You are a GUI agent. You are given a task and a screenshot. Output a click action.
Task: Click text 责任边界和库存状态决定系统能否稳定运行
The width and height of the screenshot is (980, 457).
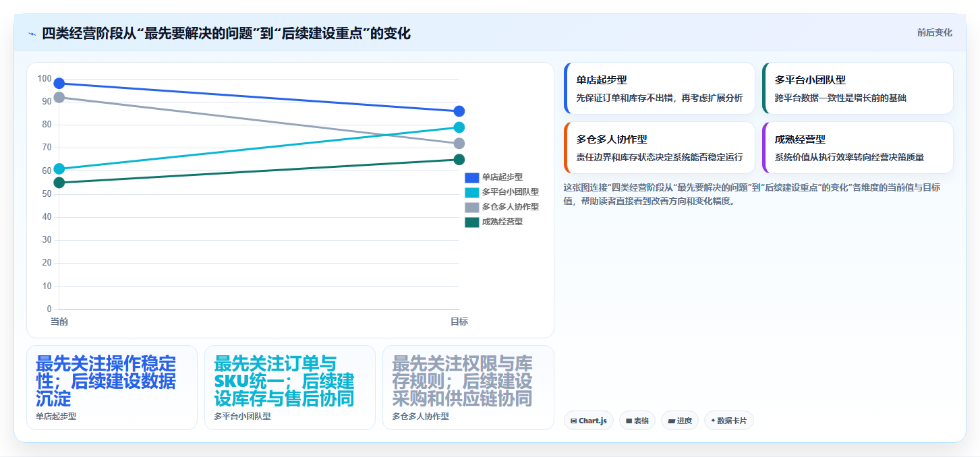coord(660,157)
